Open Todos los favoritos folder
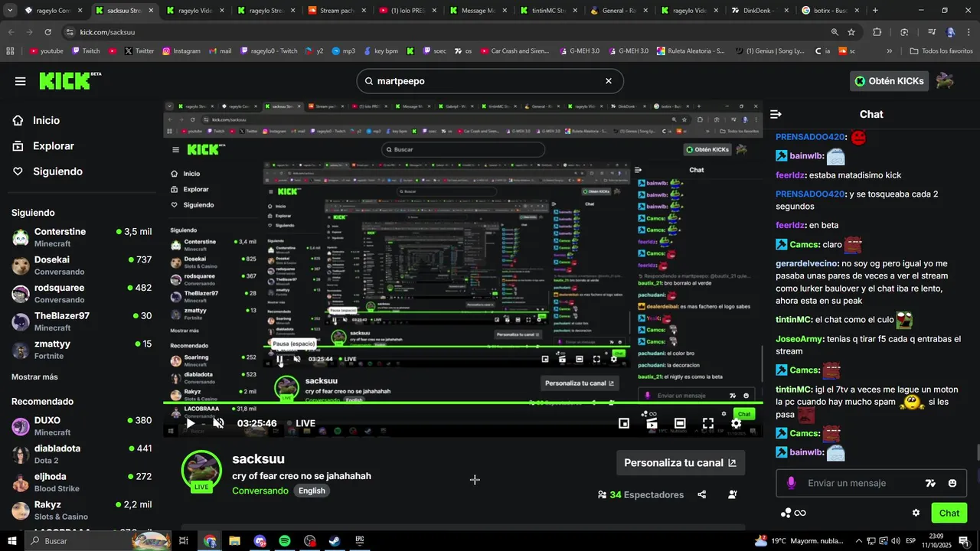980x551 pixels. pos(941,51)
